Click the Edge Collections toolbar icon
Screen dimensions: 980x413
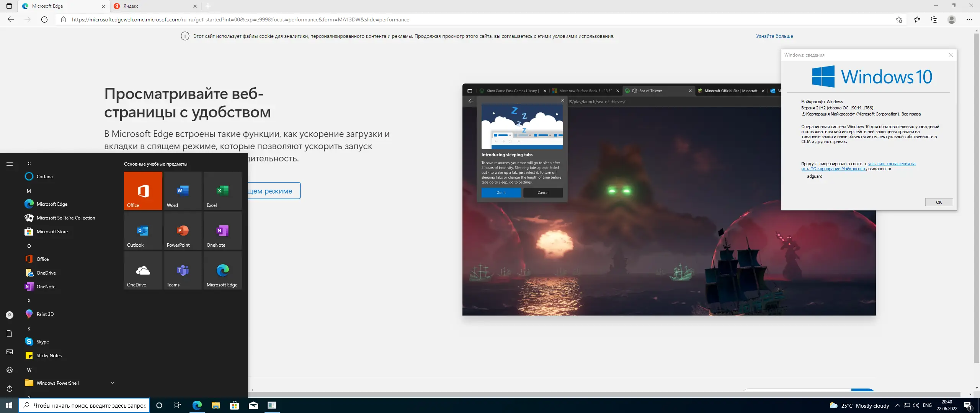(x=934, y=20)
